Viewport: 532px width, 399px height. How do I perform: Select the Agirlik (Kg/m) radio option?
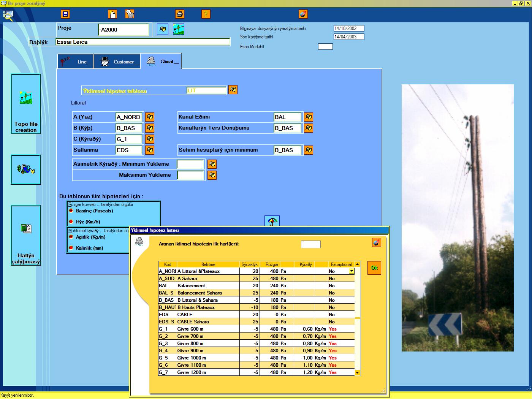tap(71, 237)
